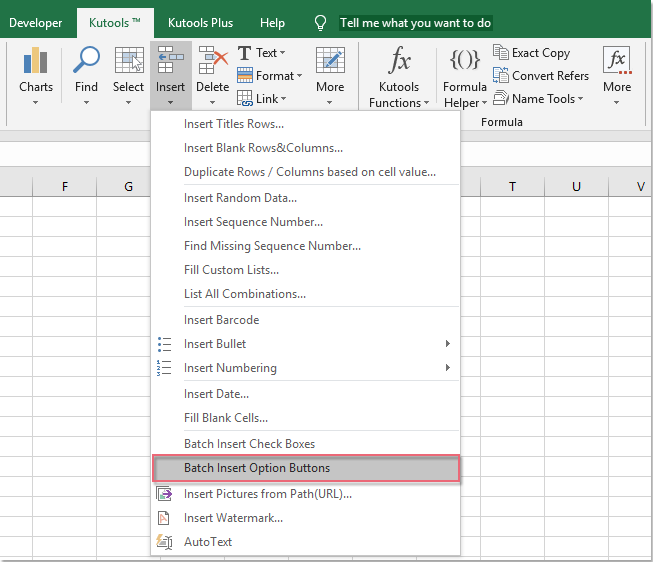Click the AutoText icon
The height and width of the screenshot is (562, 653).
[x=164, y=542]
